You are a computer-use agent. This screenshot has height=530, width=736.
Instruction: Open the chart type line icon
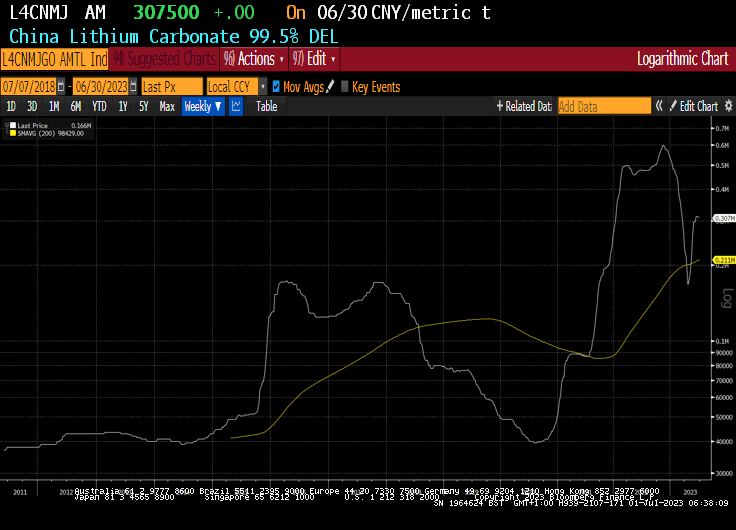coord(236,106)
